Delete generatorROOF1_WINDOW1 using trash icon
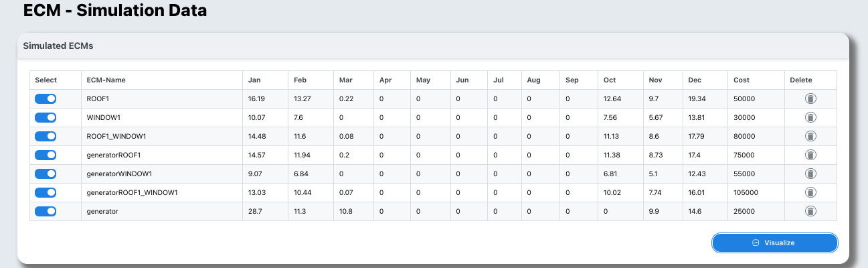Screen dimensions: 868x268 click(x=810, y=192)
